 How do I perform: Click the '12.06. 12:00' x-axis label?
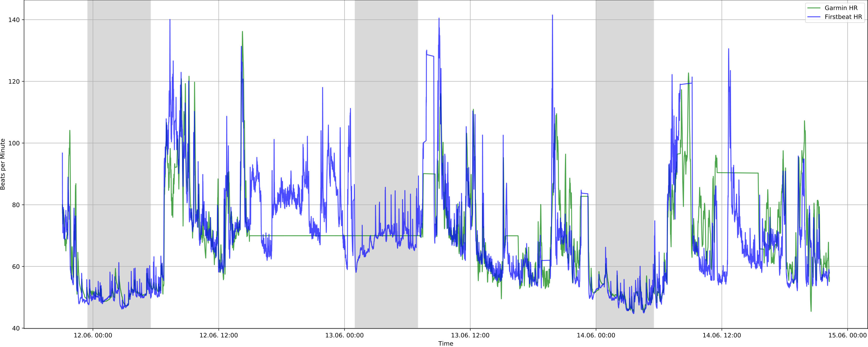point(219,336)
